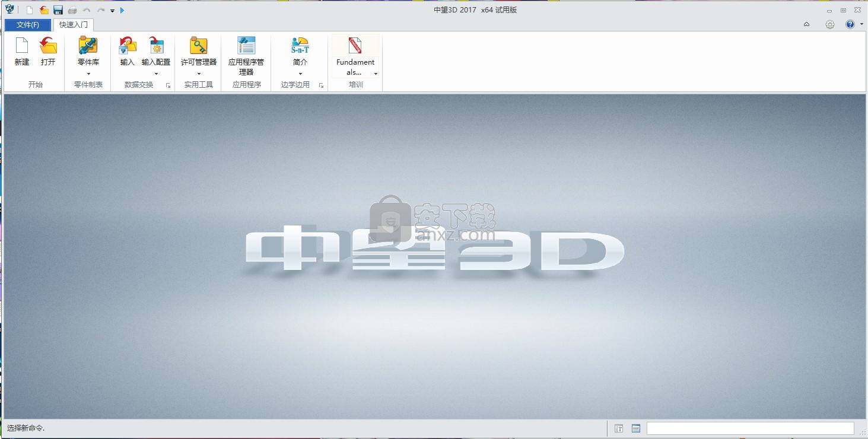Minimize the ZW3D window

pos(829,10)
